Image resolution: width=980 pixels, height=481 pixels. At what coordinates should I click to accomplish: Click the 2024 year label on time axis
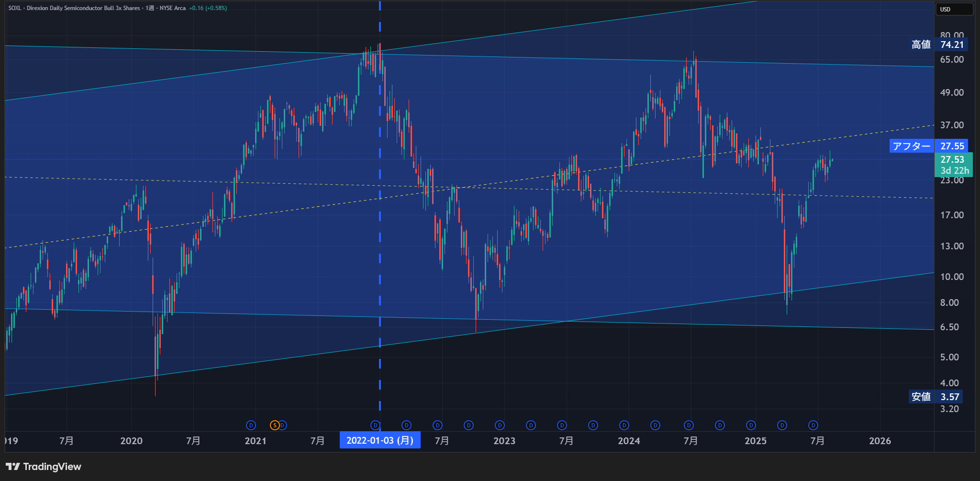[x=629, y=441]
